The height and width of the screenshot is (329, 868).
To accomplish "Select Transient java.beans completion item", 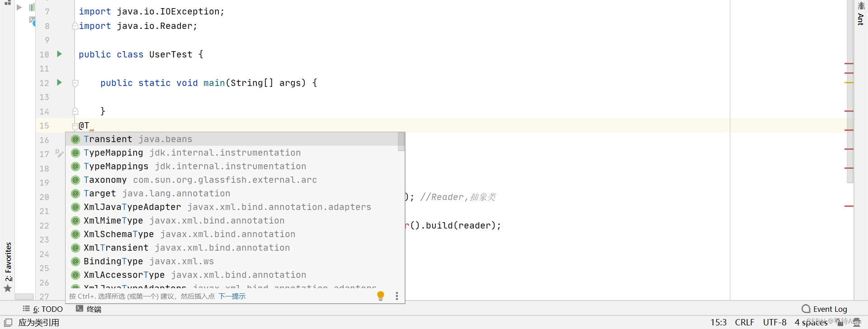I will pos(232,139).
